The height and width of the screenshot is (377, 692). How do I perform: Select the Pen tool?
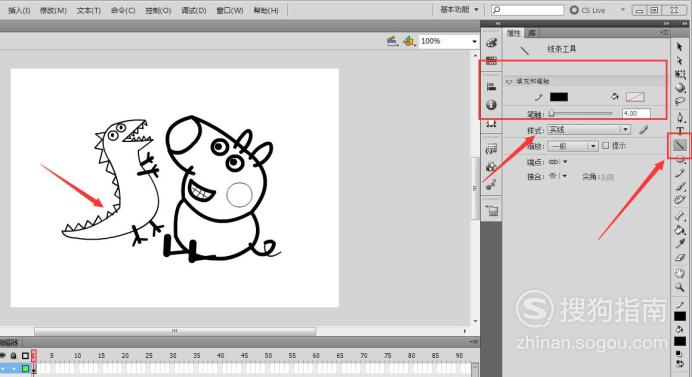(680, 117)
